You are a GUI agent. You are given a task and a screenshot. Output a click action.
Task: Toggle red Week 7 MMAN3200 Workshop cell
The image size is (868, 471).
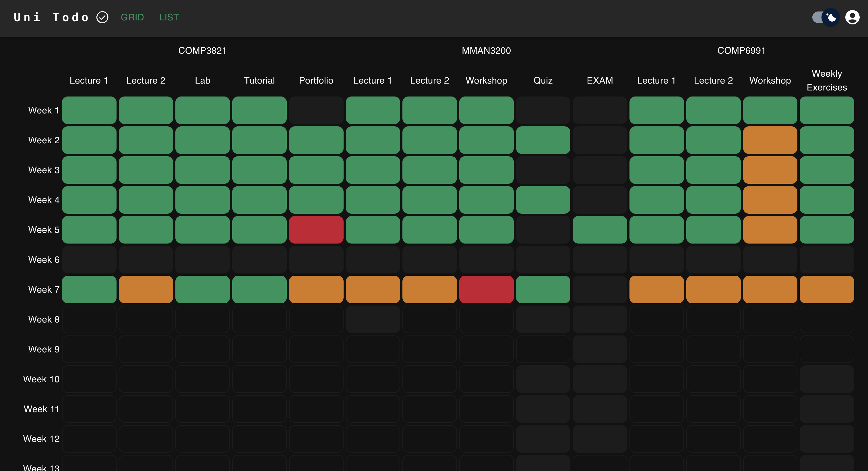pos(486,289)
